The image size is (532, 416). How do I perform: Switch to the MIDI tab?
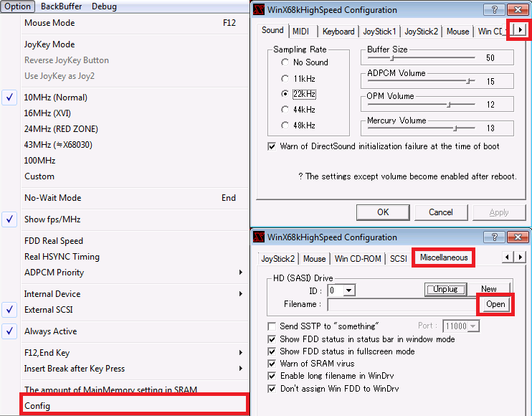[x=303, y=32]
